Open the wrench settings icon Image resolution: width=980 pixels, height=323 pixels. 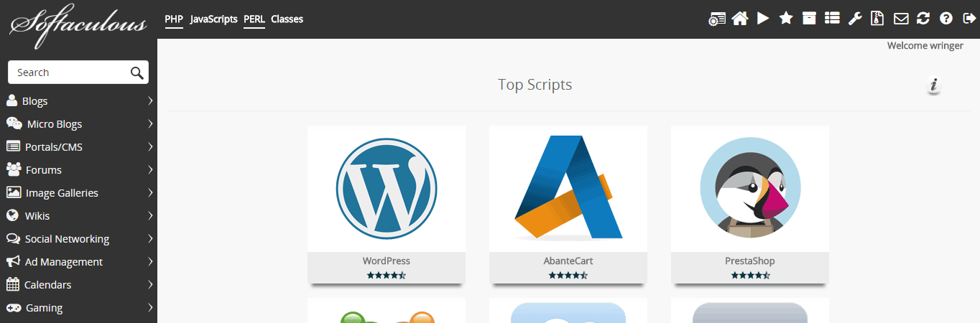coord(855,19)
